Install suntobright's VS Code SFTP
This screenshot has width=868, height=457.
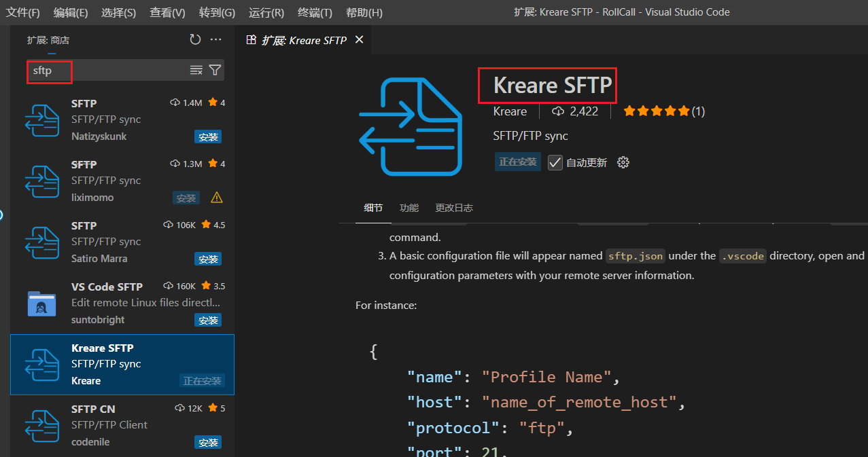point(208,320)
